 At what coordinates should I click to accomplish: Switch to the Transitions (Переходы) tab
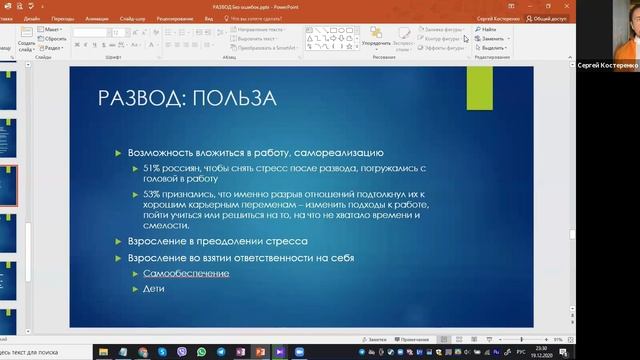[62, 19]
